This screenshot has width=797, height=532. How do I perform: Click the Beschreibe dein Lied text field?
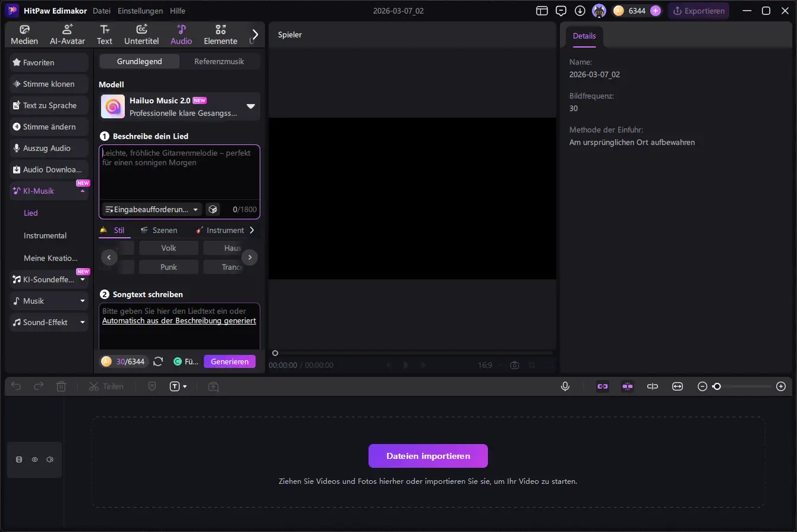coord(179,172)
